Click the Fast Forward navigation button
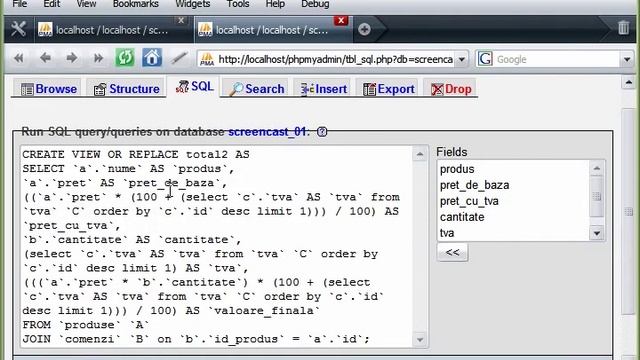This screenshot has height=360, width=640. [98, 58]
